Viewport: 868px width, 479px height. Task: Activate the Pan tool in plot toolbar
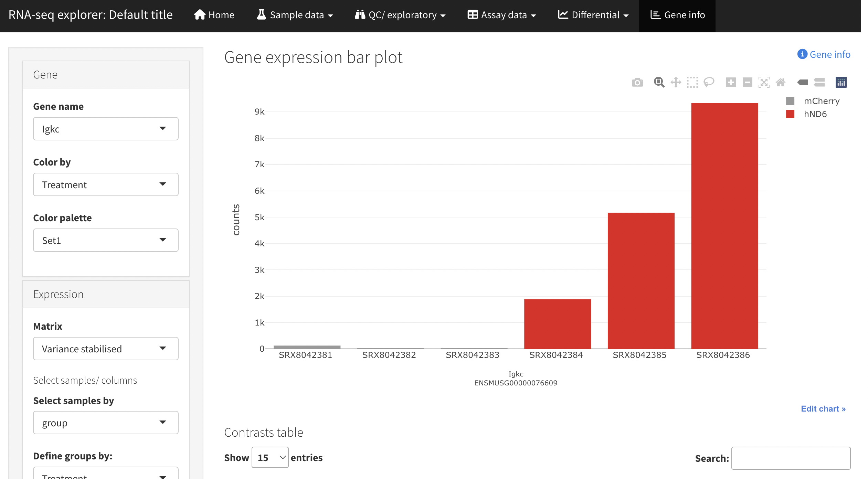[676, 83]
